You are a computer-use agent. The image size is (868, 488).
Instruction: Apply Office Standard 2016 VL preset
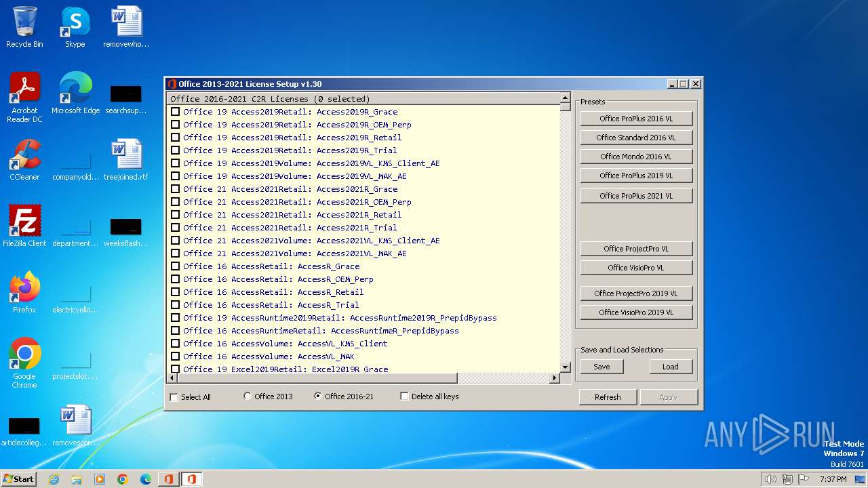(636, 138)
